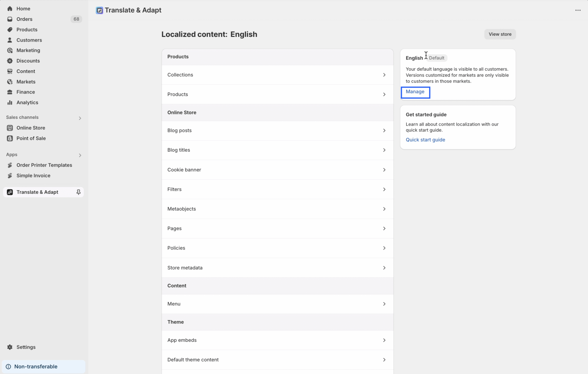Screen dimensions: 588x374
Task: Open the Collections row chevron
Action: point(384,75)
